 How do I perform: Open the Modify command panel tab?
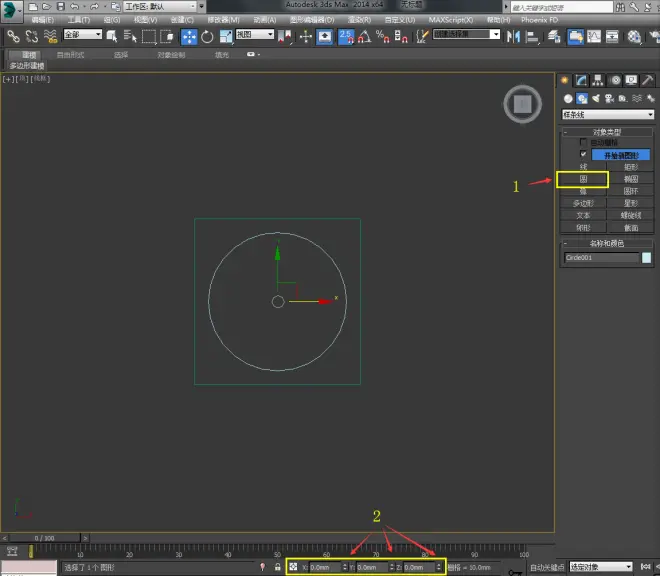[581, 80]
